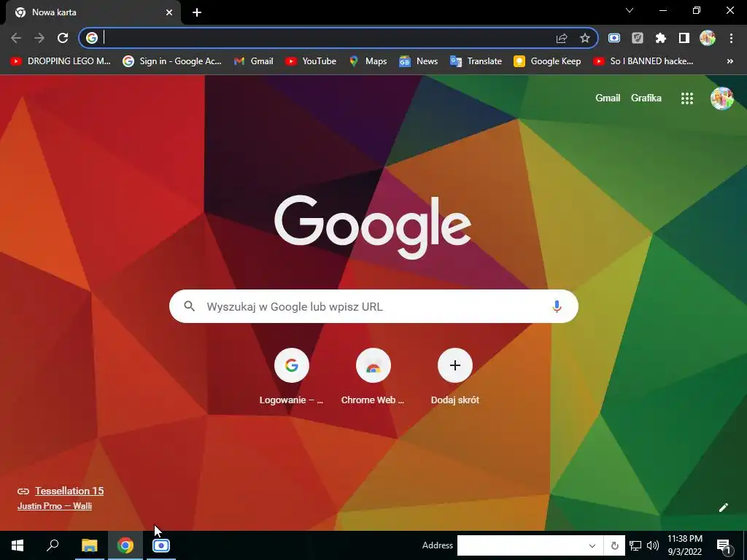
Task: Click the taskbar Address input field
Action: pyautogui.click(x=519, y=545)
